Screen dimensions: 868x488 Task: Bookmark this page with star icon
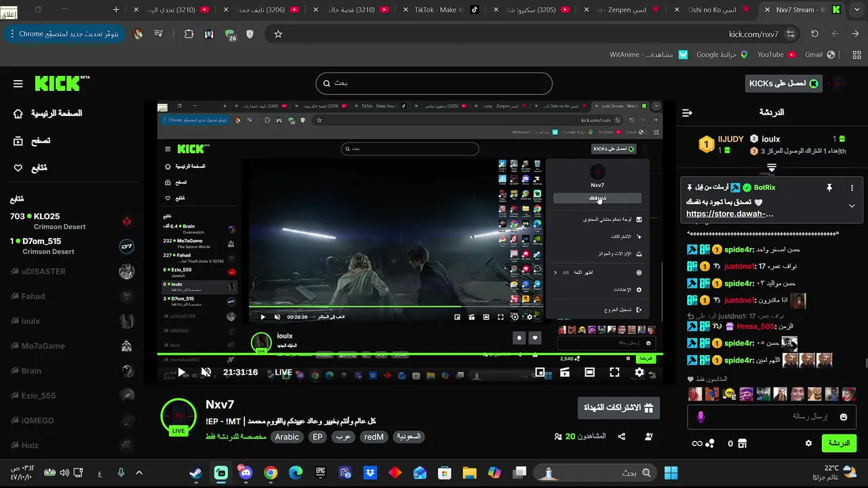click(x=278, y=34)
